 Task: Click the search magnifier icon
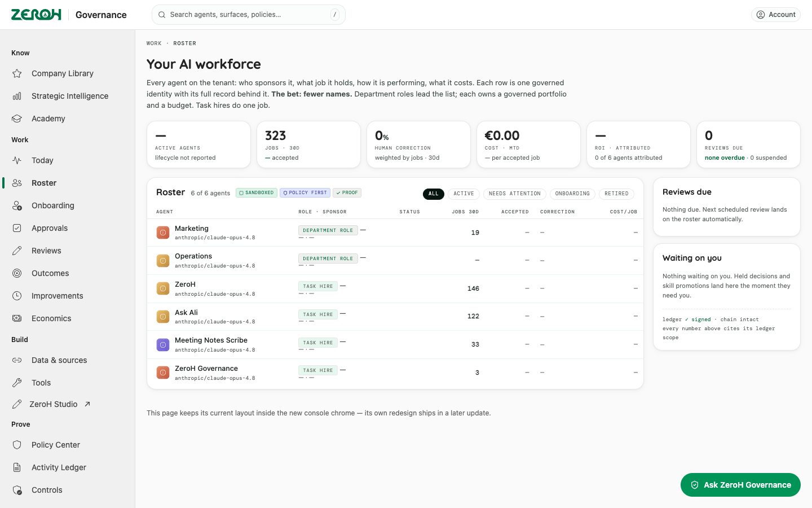click(162, 15)
